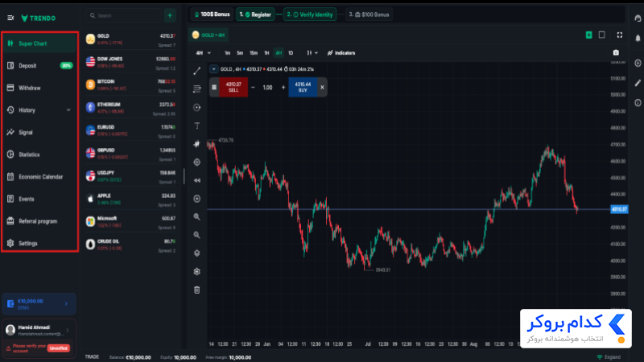
Task: Open the Events page
Action: click(39, 199)
